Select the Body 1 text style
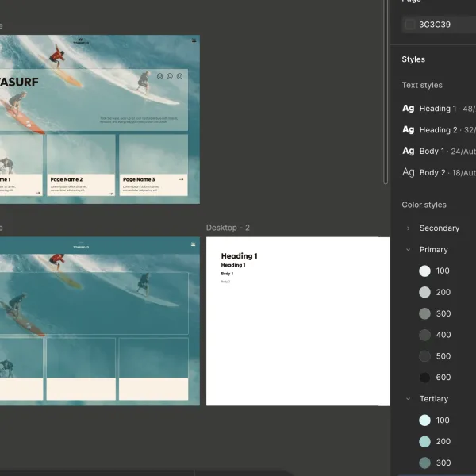Screen dimensions: 476x476 (x=439, y=152)
